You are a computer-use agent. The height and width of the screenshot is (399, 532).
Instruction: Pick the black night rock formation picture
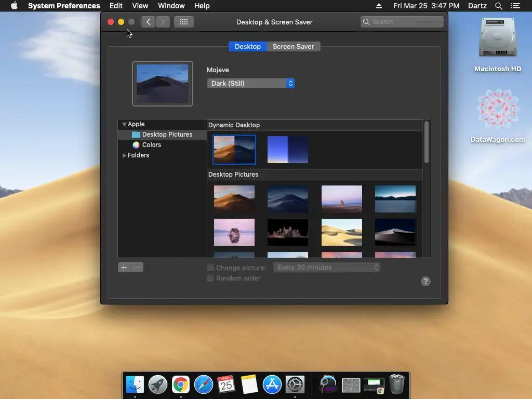[288, 232]
